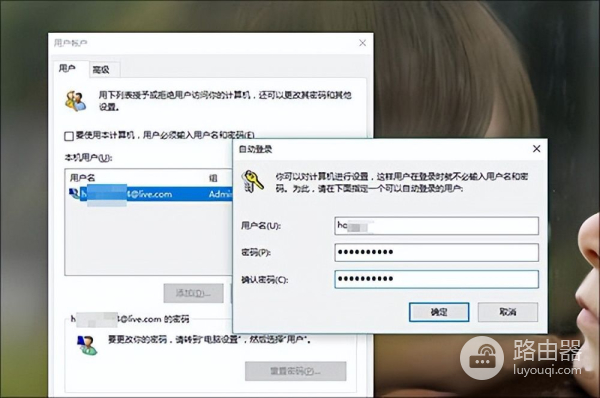Click the 组 column header
The image size is (600, 398).
tap(213, 178)
